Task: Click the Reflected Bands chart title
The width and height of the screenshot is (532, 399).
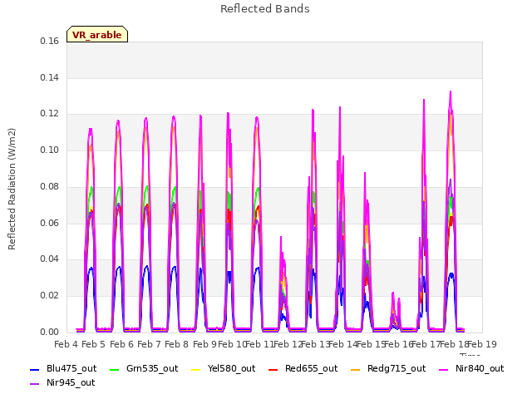Action: click(265, 9)
